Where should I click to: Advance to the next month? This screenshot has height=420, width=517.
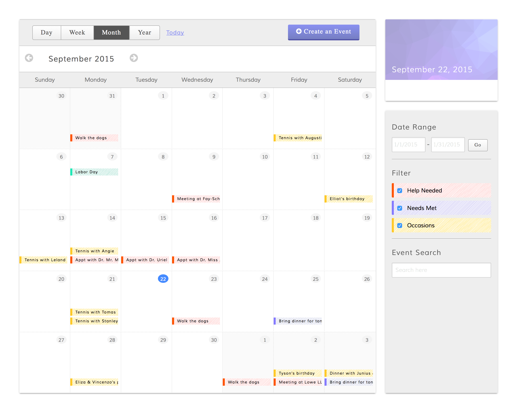tap(134, 58)
